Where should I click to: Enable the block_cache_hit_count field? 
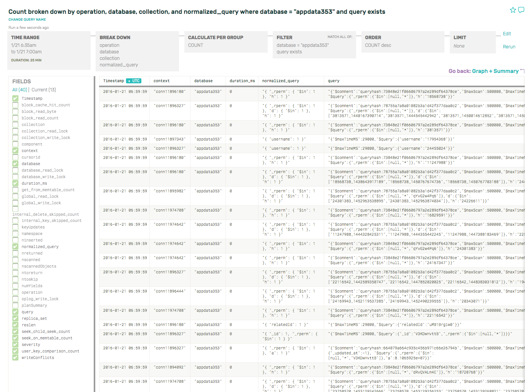tap(15, 105)
